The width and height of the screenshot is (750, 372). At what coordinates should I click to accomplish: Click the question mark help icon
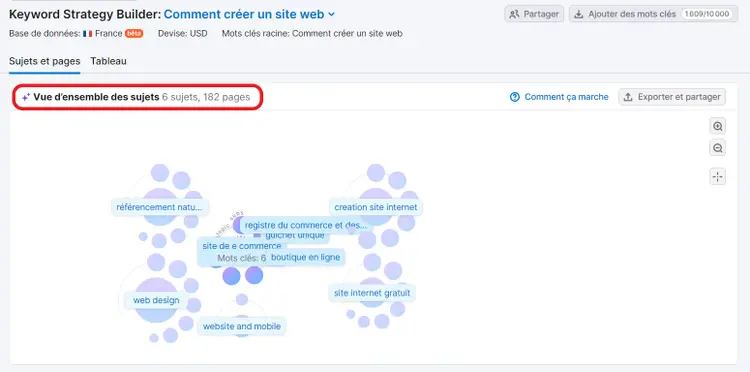[515, 97]
